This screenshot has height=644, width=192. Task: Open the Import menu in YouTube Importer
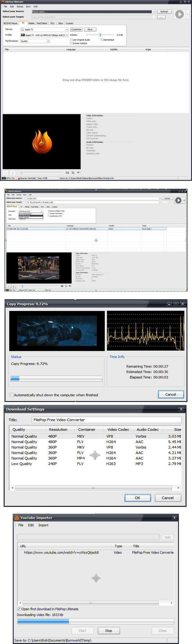coord(43,525)
